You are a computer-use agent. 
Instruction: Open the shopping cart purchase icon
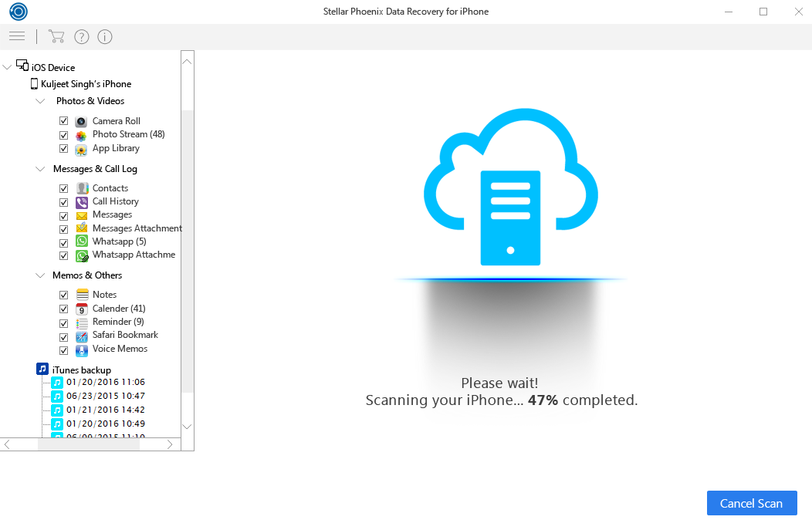pyautogui.click(x=56, y=36)
